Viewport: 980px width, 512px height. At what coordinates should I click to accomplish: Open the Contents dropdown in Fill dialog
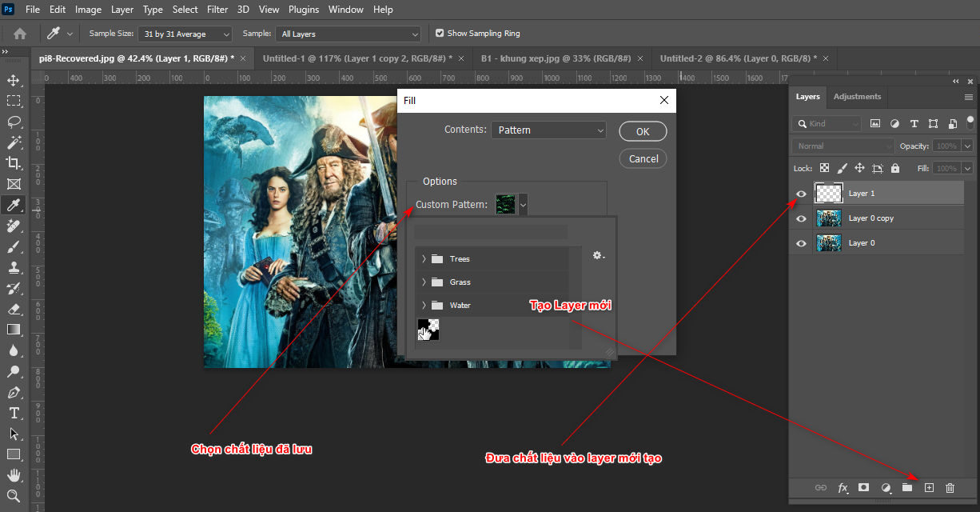click(548, 130)
